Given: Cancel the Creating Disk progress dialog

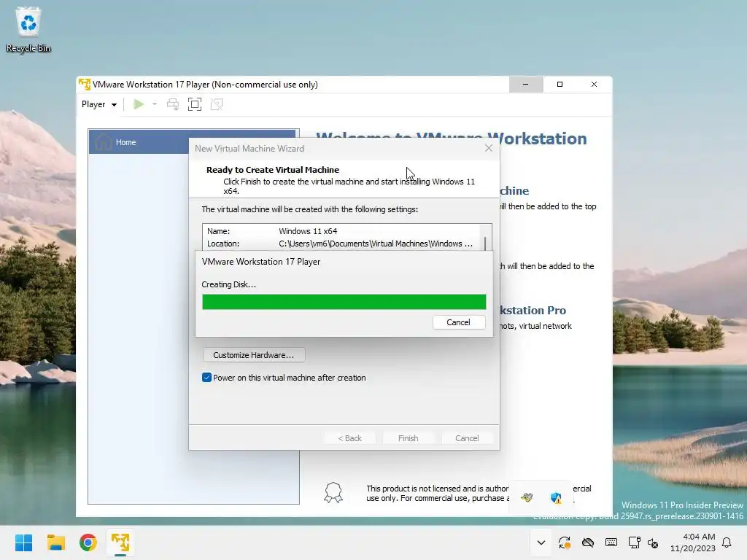Looking at the screenshot, I should click(x=459, y=322).
